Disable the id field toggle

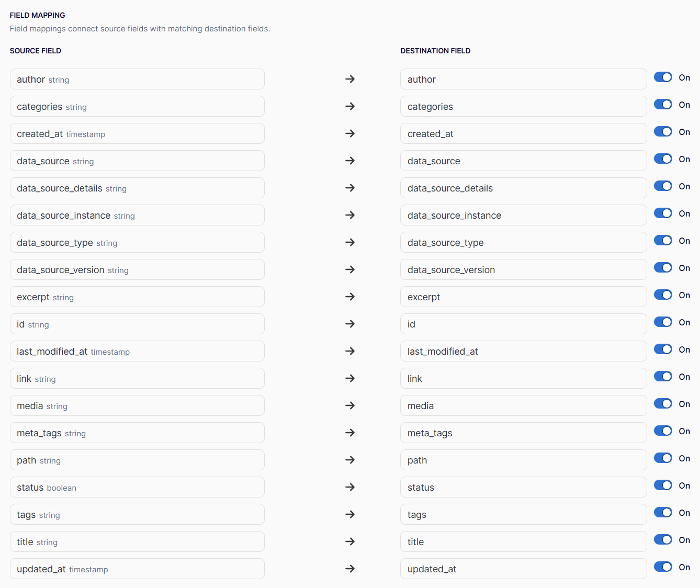(663, 322)
